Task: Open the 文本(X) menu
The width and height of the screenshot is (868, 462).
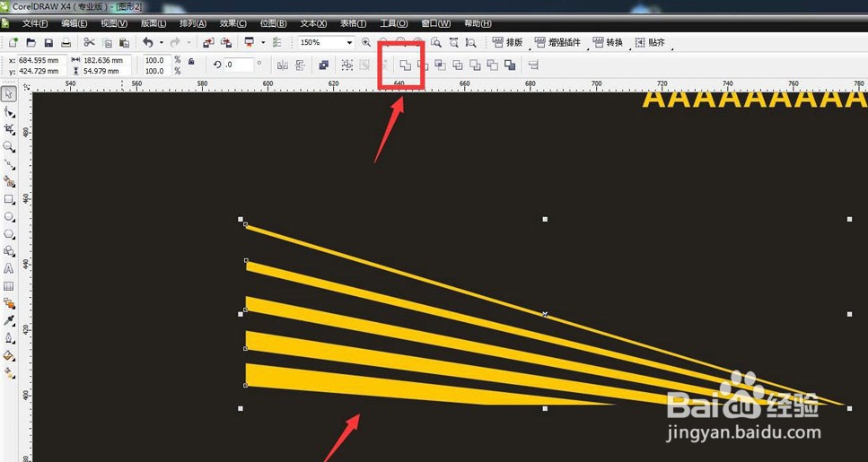Action: pos(313,24)
